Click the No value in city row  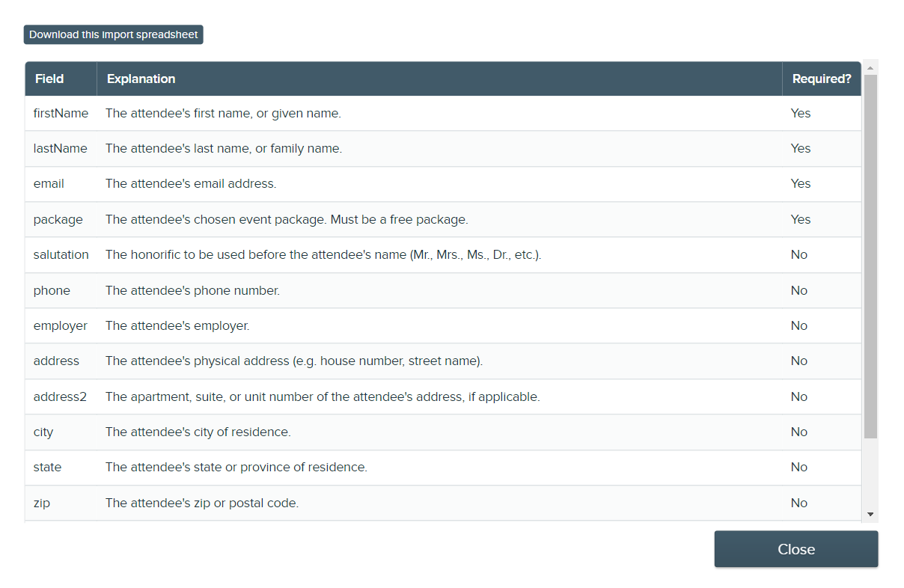(799, 432)
